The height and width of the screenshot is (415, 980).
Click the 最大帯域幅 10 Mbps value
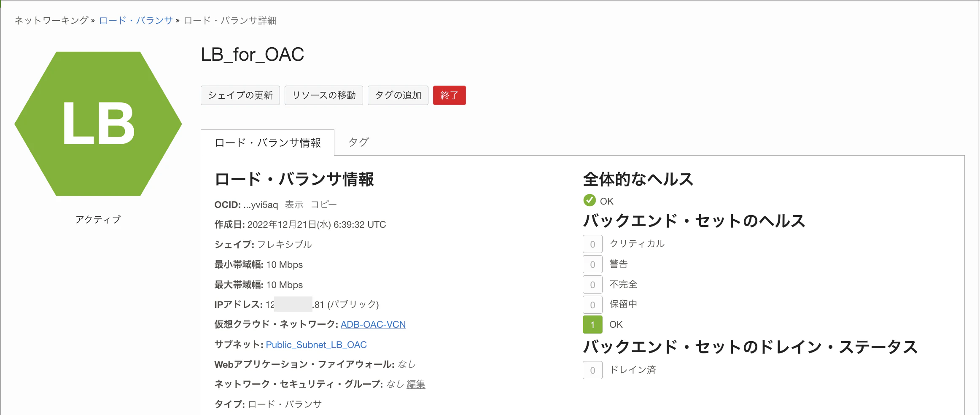pos(285,285)
